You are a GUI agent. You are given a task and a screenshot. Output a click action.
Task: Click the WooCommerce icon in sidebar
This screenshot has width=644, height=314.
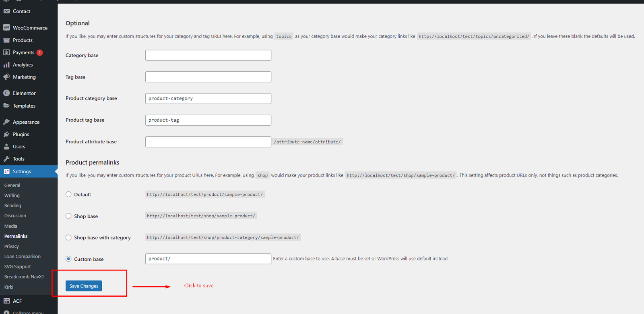pos(6,28)
